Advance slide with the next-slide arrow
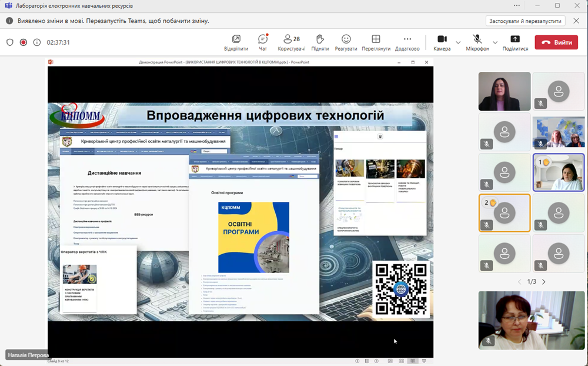 (376, 360)
